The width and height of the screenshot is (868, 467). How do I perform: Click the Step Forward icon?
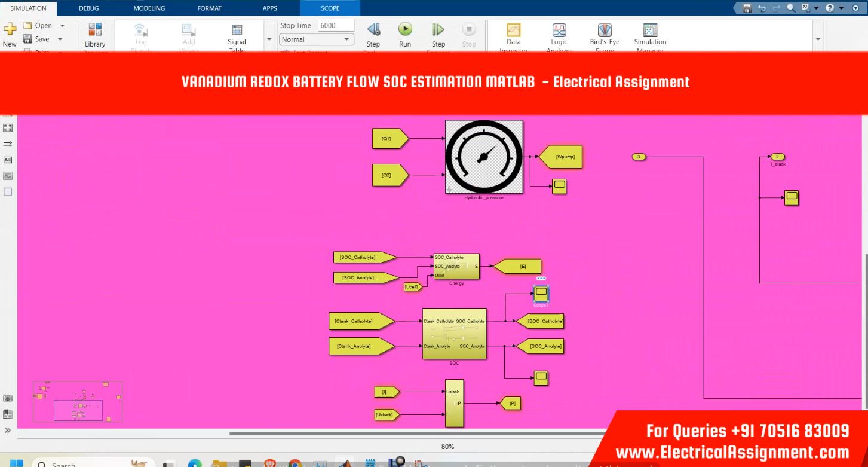[438, 30]
